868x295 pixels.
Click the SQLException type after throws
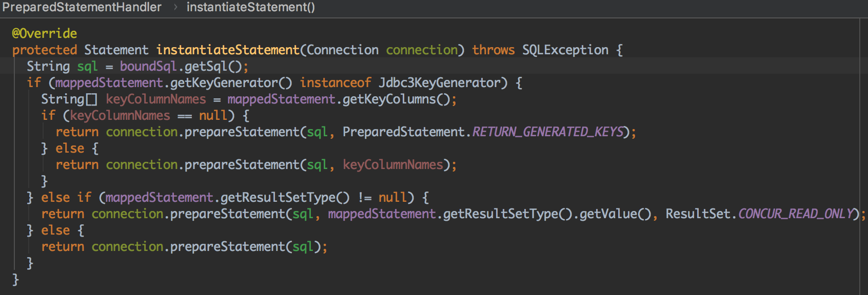point(565,50)
